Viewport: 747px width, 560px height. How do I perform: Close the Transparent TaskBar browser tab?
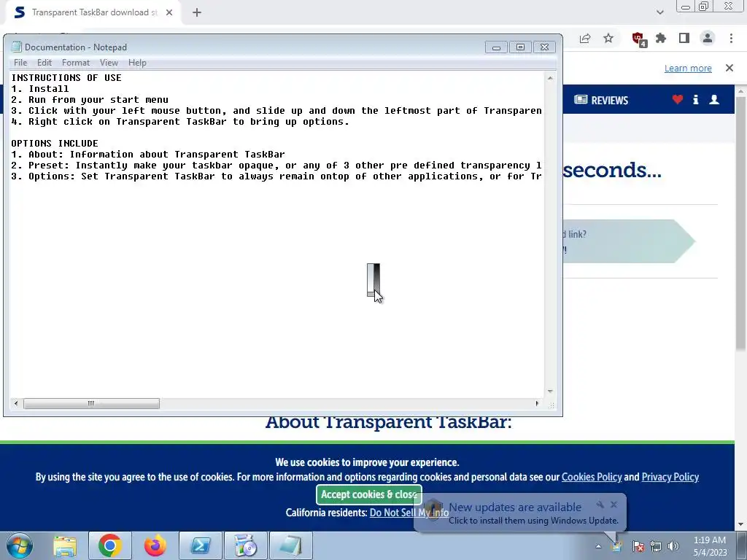169,12
